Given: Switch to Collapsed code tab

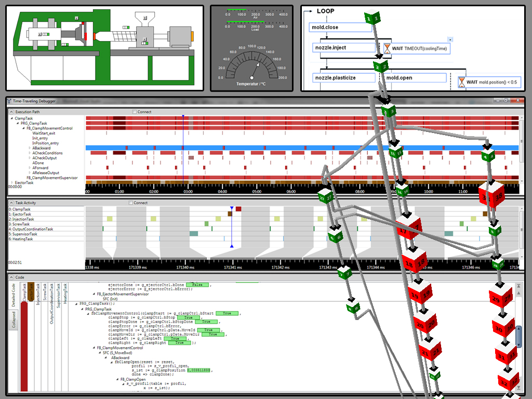Looking at the screenshot, I should click(x=14, y=320).
